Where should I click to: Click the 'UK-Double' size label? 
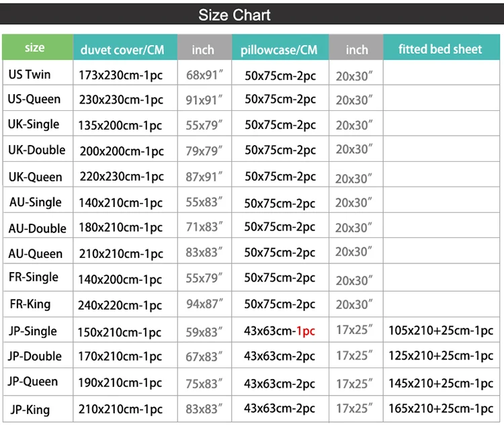click(x=37, y=150)
